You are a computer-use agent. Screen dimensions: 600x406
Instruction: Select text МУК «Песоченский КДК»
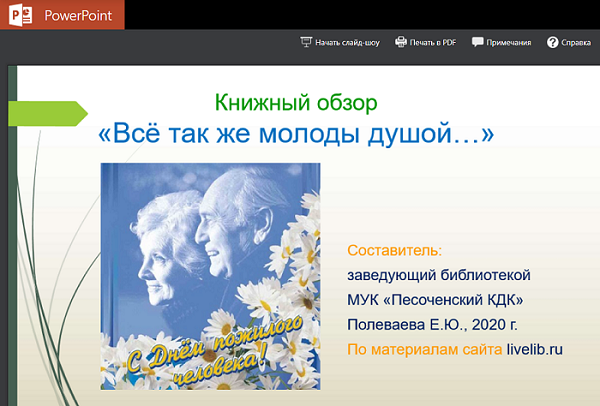pyautogui.click(x=435, y=300)
